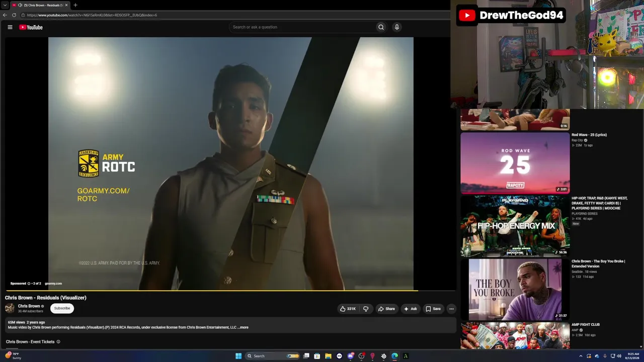Viewport: 644px width, 362px height.
Task: Focus the YouTube search box
Action: [x=302, y=27]
